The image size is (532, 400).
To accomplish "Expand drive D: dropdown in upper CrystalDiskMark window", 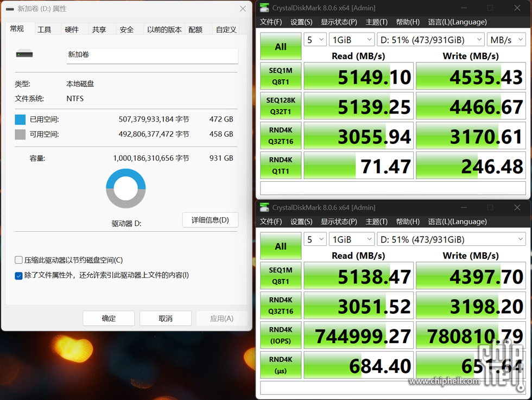I will click(x=430, y=40).
